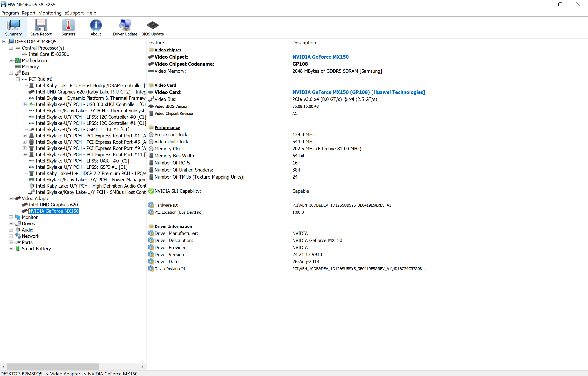This screenshot has height=376, width=588.
Task: Click the NVIDIA GeForce MX150 chipset link
Action: [320, 57]
